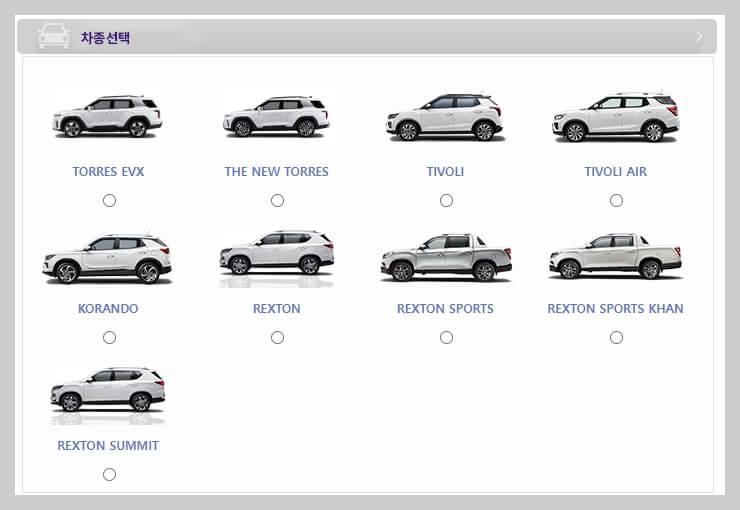Click the car icon in 차종선택 header
This screenshot has width=740, height=510.
(54, 36)
